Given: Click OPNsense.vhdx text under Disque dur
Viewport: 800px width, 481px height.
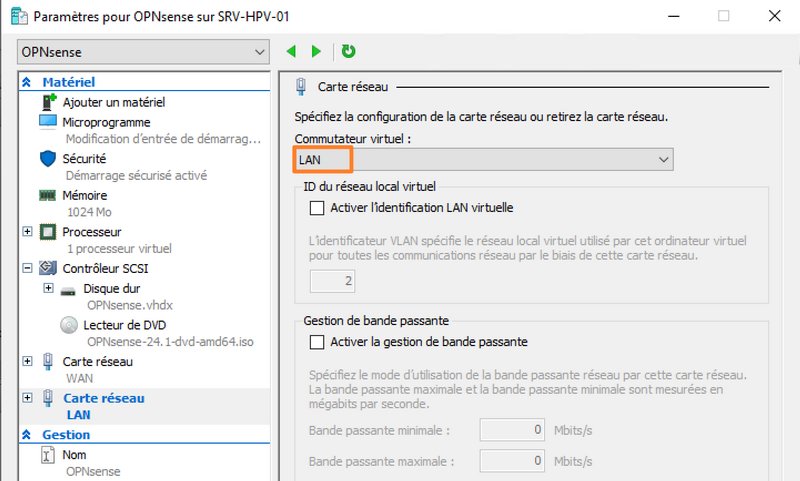Looking at the screenshot, I should click(x=130, y=305).
